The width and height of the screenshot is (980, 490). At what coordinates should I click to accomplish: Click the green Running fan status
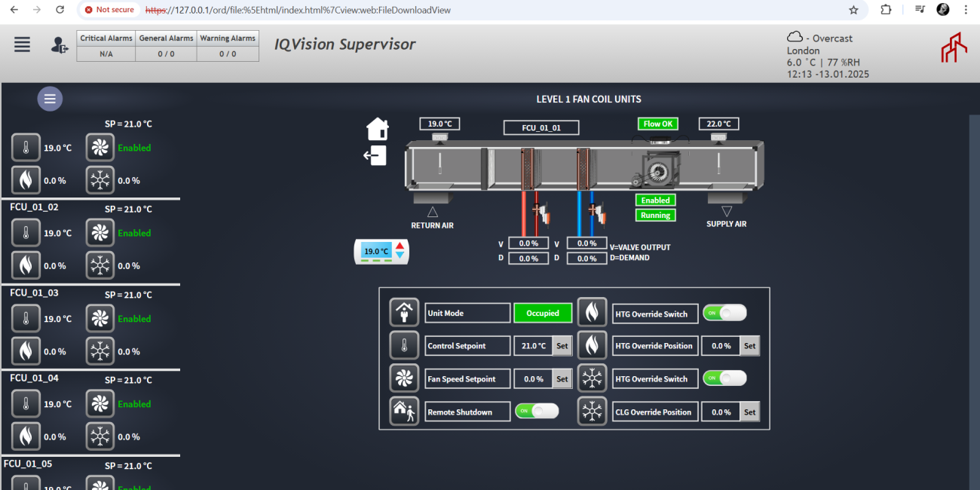pos(655,215)
